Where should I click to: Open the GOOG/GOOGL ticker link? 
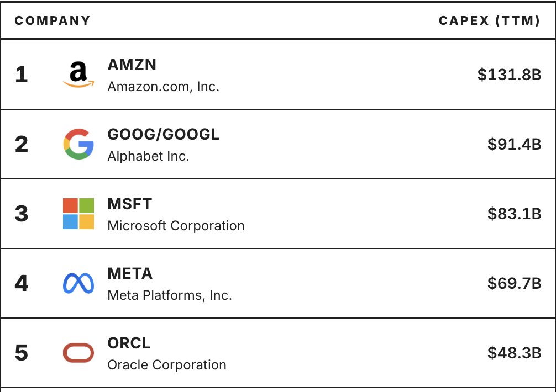(163, 135)
